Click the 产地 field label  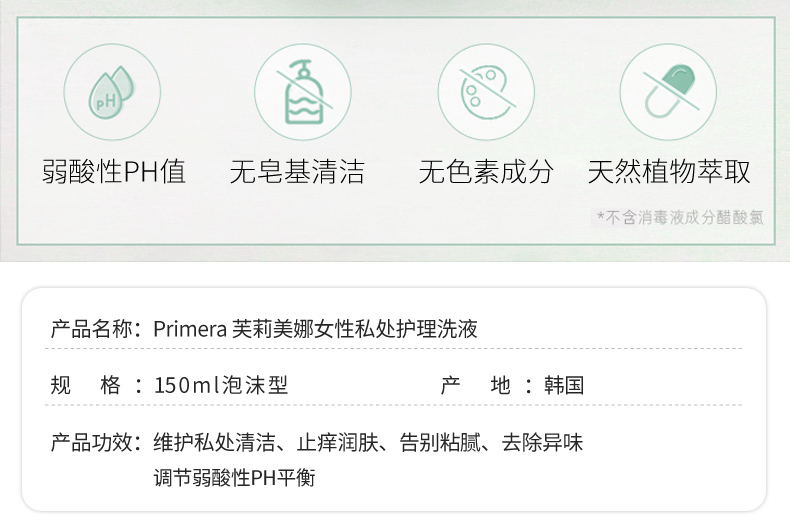(x=476, y=385)
